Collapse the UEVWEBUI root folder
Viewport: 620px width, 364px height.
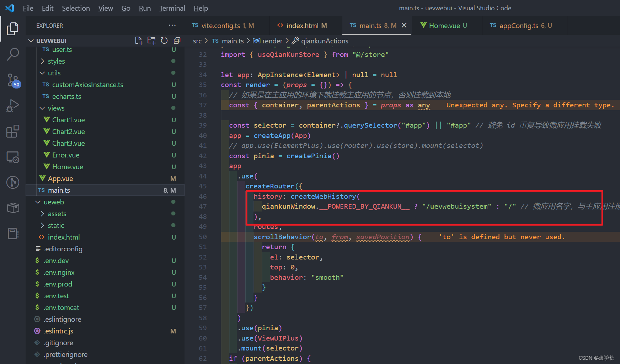pos(31,41)
